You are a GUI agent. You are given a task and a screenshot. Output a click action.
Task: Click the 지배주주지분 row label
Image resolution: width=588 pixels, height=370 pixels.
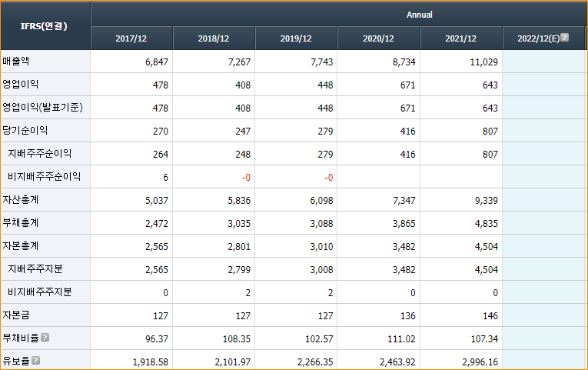[35, 268]
